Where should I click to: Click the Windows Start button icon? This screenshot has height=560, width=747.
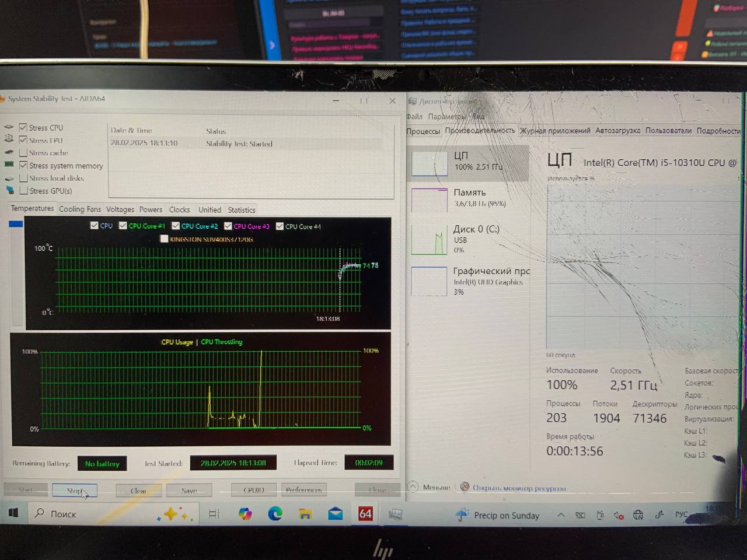13,513
